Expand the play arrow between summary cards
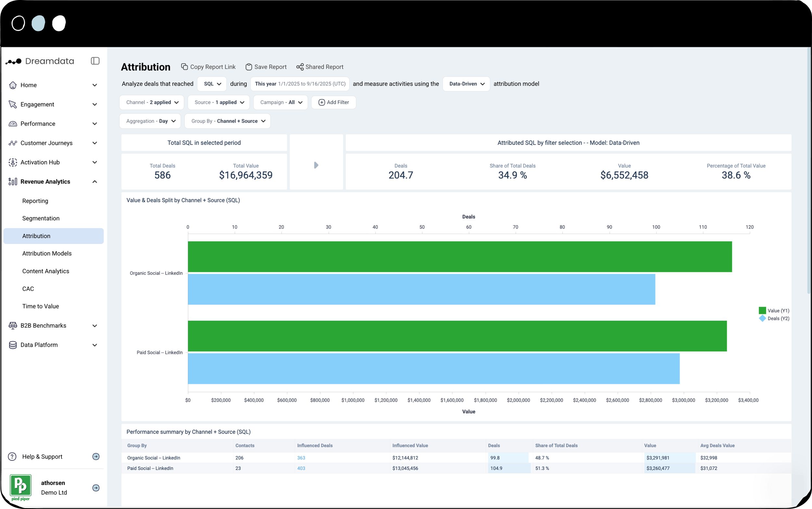Image resolution: width=812 pixels, height=509 pixels. pos(316,165)
